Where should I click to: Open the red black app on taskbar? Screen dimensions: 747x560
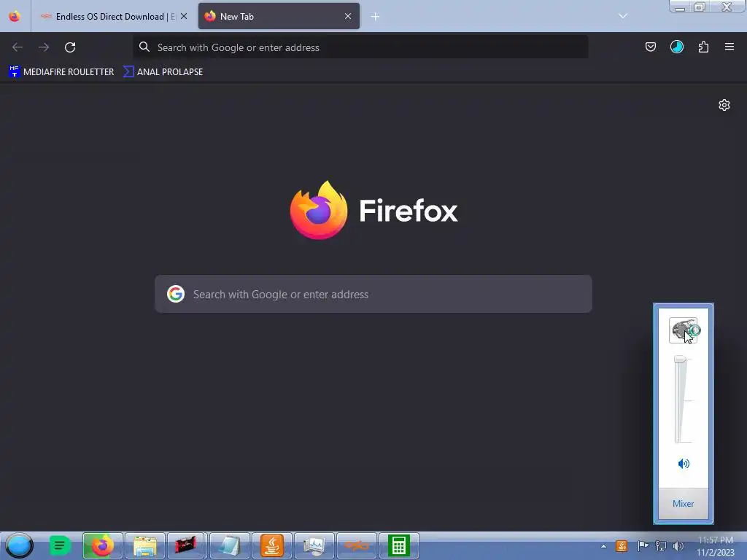[x=186, y=545]
